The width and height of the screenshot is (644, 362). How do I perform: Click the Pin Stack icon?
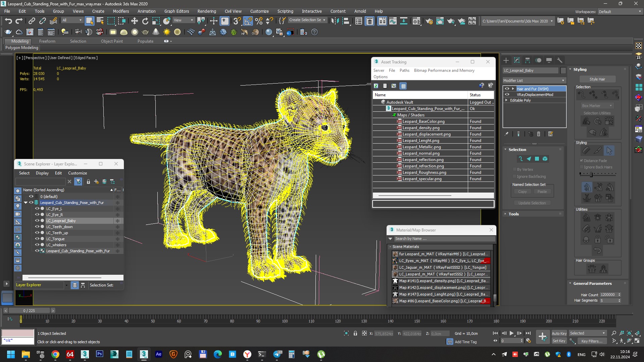pos(506,134)
